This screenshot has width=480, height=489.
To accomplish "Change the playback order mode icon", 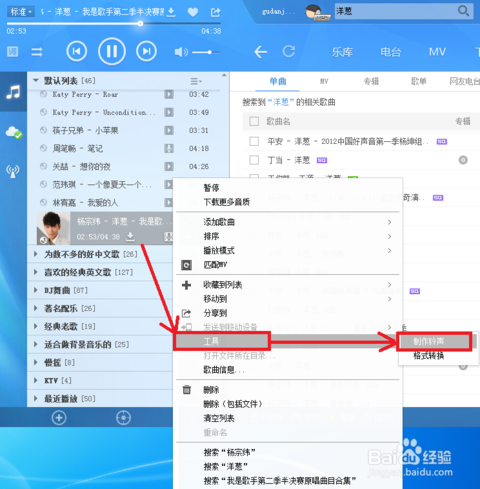I will (37, 52).
